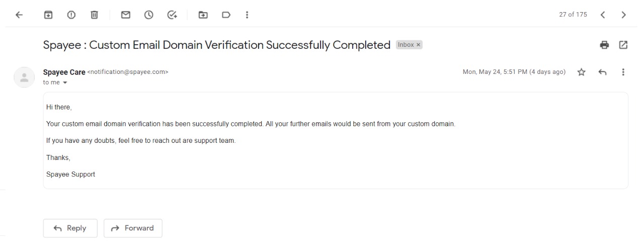Show the next email with the right chevron

(624, 15)
